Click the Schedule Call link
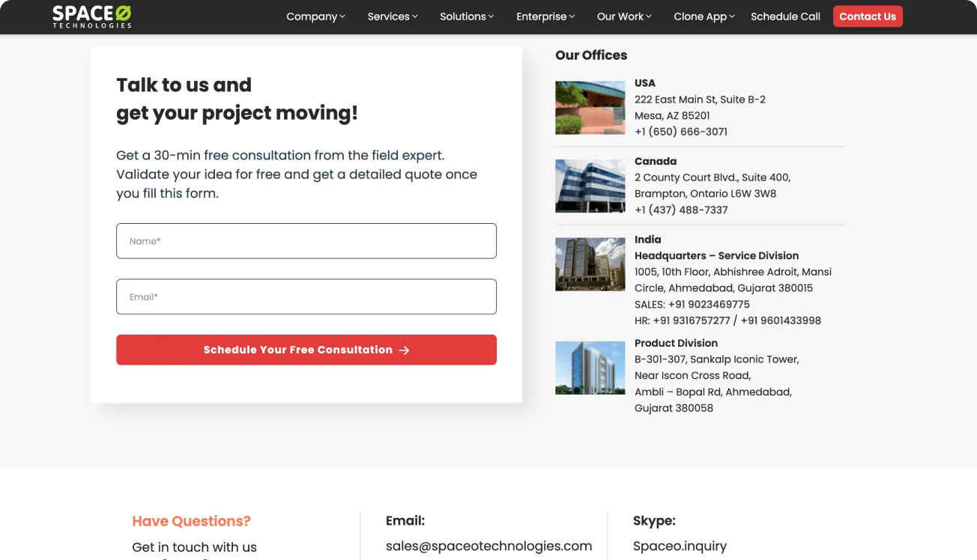The height and width of the screenshot is (560, 977). click(785, 16)
